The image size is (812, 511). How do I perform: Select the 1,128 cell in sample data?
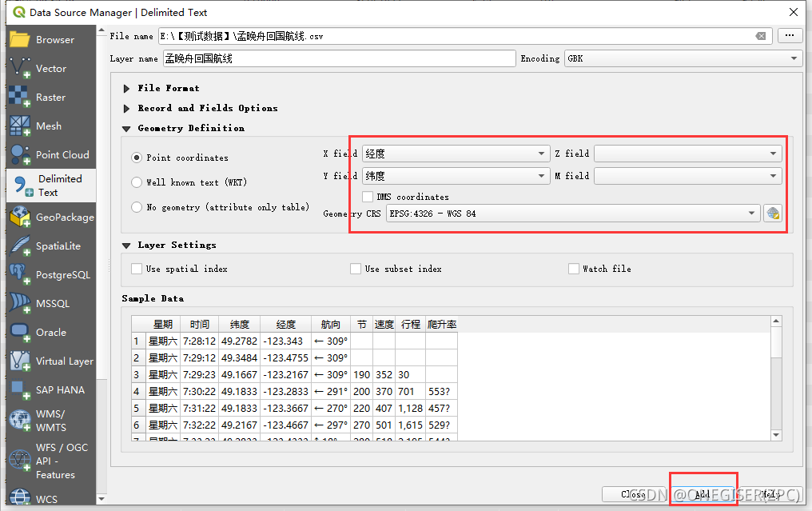(x=411, y=409)
